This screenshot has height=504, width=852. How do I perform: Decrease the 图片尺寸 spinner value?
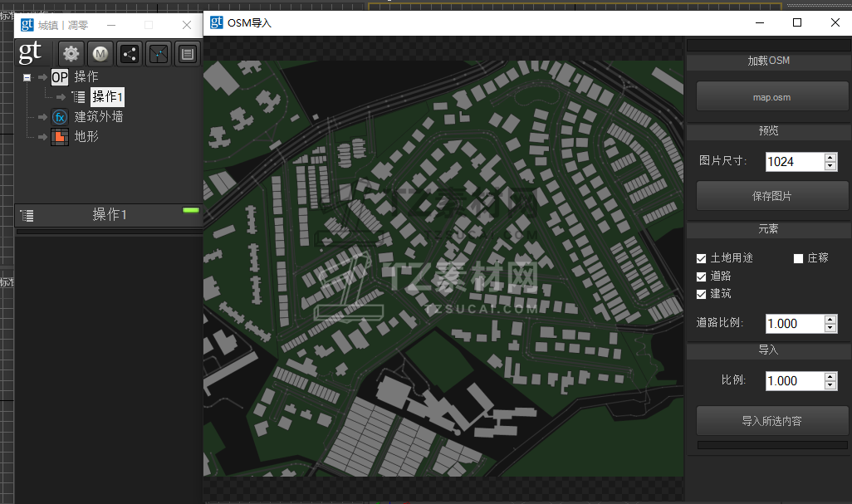click(830, 166)
